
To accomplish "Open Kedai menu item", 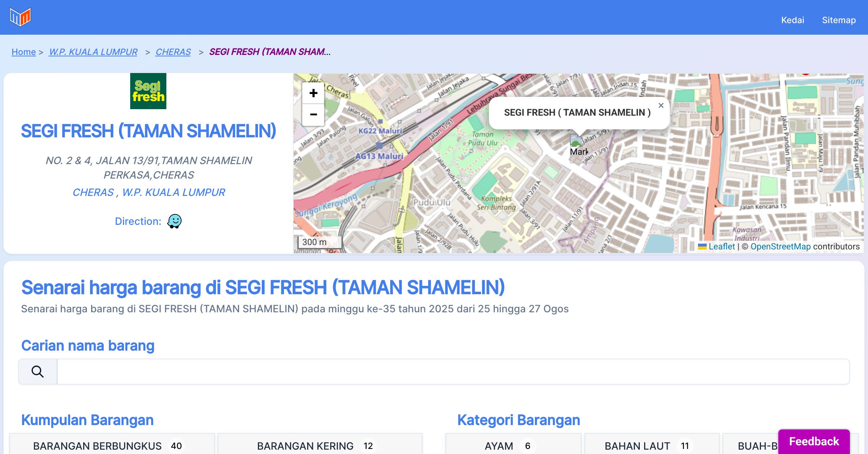I will click(x=792, y=20).
